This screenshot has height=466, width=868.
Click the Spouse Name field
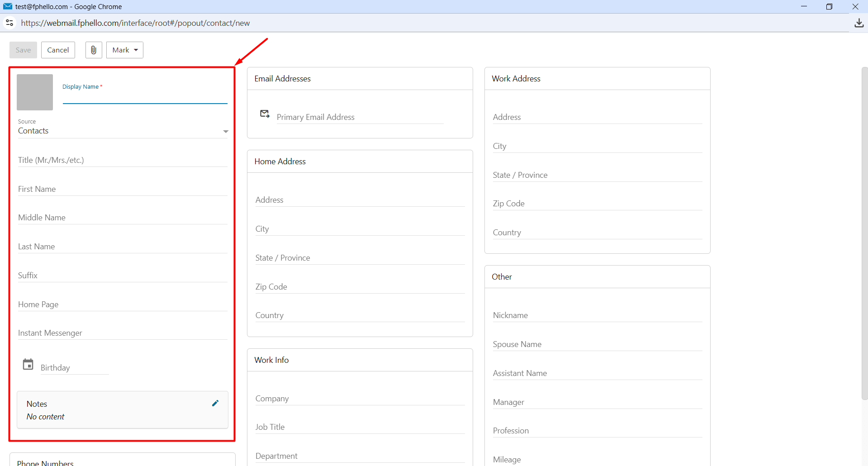(598, 344)
